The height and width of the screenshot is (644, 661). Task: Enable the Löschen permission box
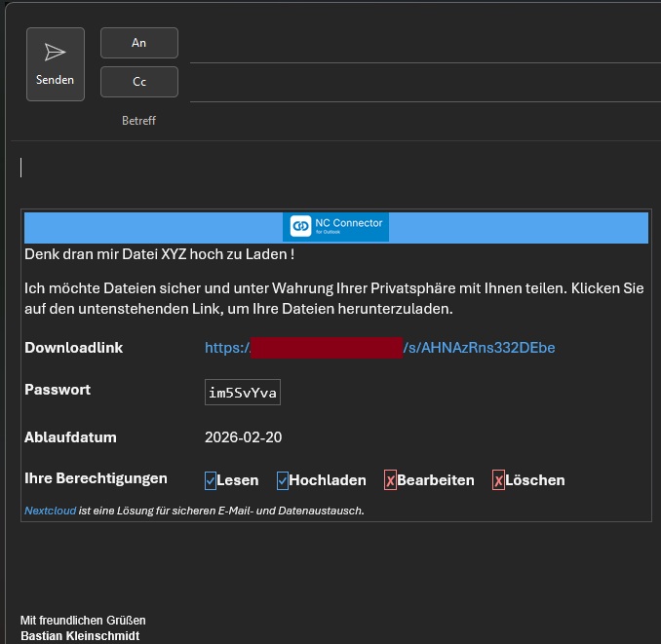pyautogui.click(x=498, y=480)
